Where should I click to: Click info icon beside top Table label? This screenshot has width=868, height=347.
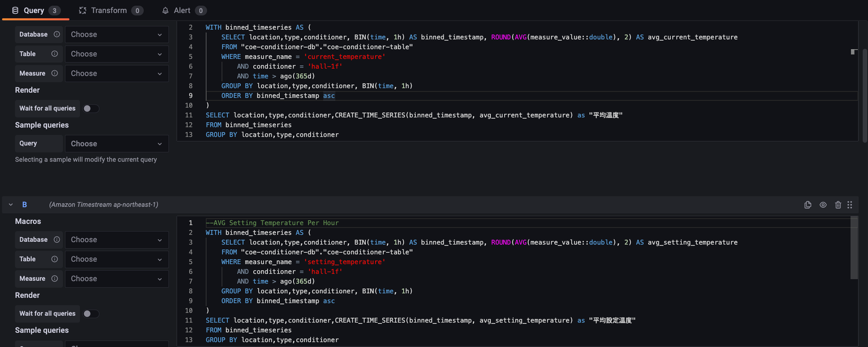click(54, 54)
